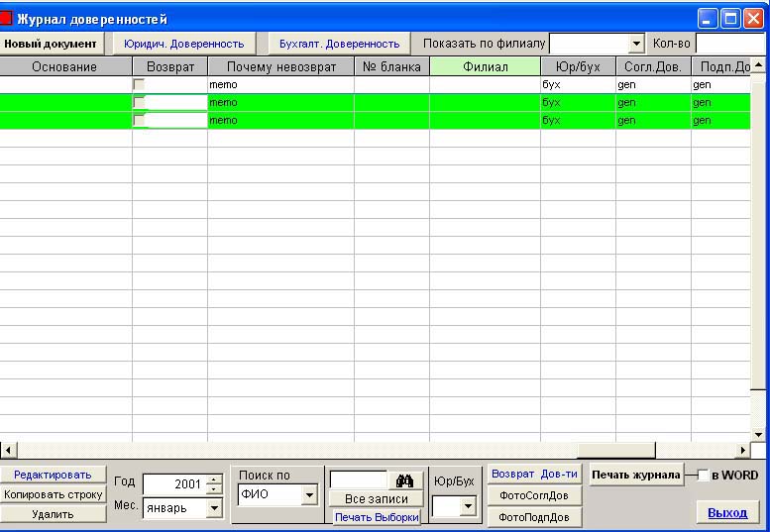The image size is (770, 532).
Task: Open 'ФотоПодпДов' button
Action: point(534,517)
